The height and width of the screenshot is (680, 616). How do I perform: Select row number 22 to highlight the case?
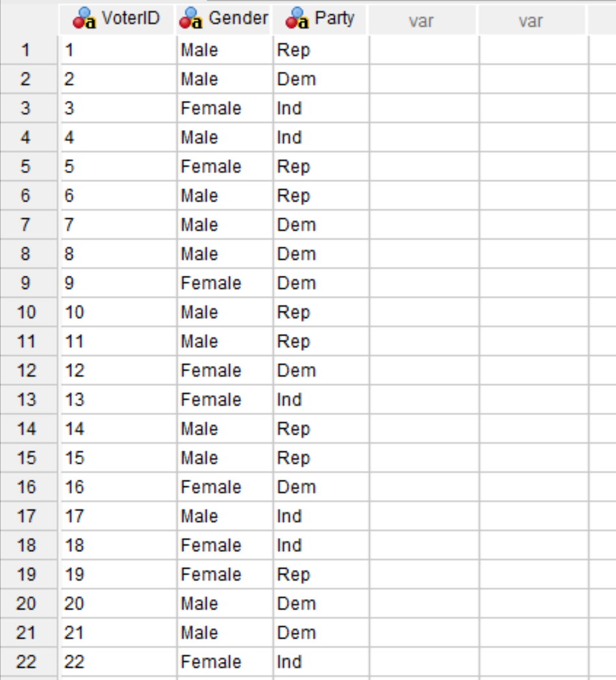29,662
